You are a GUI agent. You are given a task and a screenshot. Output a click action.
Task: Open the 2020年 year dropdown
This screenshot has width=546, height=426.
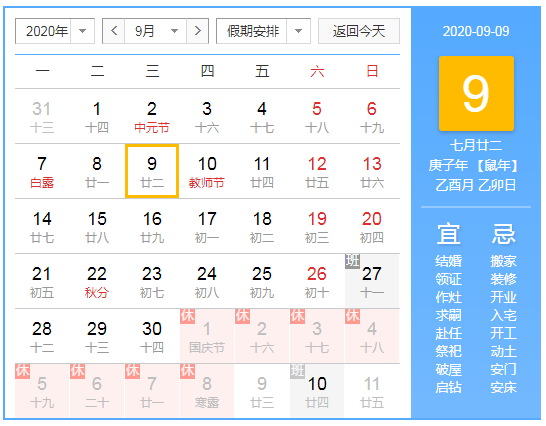[55, 31]
